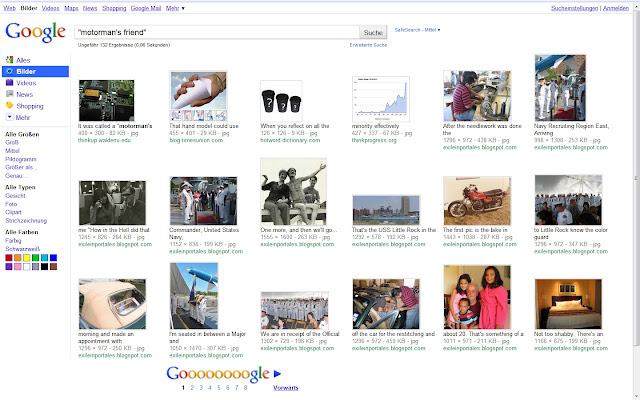Open the family in pink robe thumbnail
Viewport: 640px width, 400px height.
(477, 297)
